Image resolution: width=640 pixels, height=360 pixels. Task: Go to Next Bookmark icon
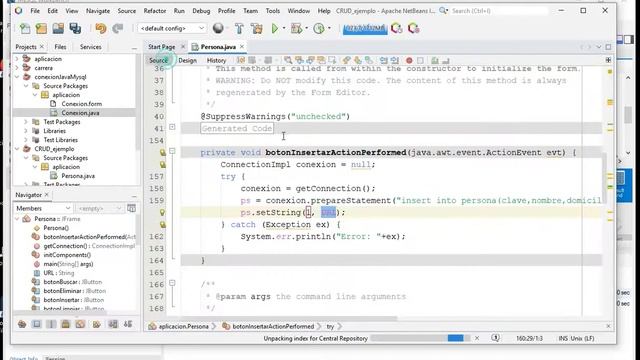click(x=358, y=60)
